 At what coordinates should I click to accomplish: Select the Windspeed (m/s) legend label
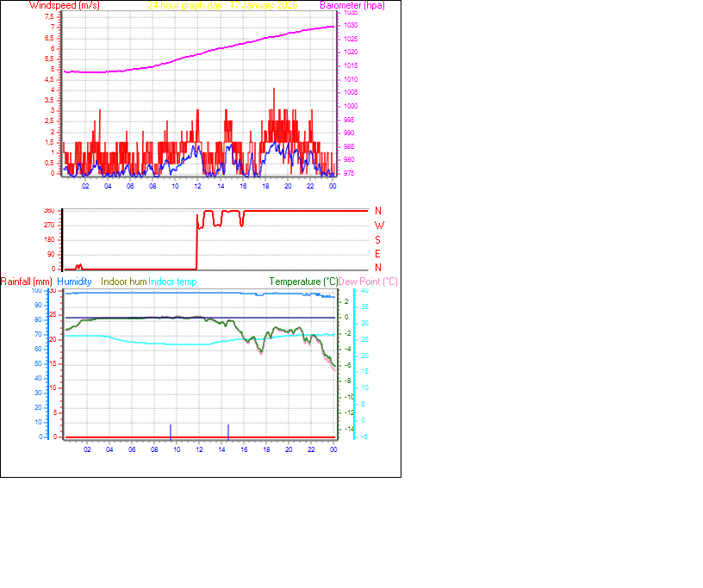(x=63, y=5)
